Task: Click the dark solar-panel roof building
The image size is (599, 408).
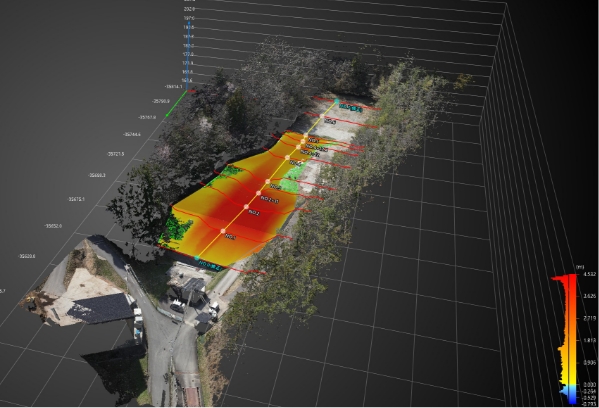Action: coord(101,308)
